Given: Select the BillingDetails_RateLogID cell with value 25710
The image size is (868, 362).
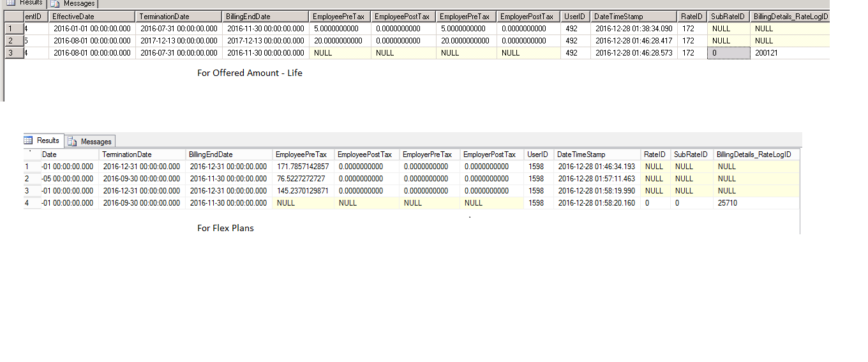Looking at the screenshot, I should [728, 203].
